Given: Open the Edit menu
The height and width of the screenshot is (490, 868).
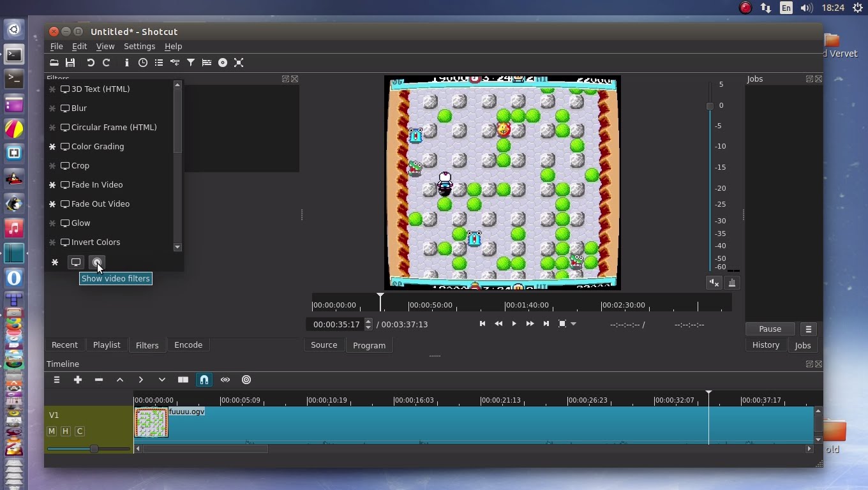Looking at the screenshot, I should (79, 47).
